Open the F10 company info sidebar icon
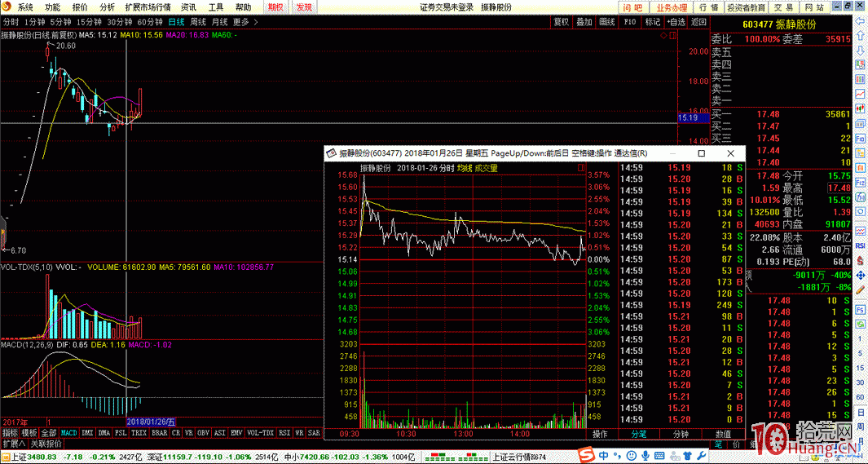The width and height of the screenshot is (868, 464). pyautogui.click(x=860, y=139)
